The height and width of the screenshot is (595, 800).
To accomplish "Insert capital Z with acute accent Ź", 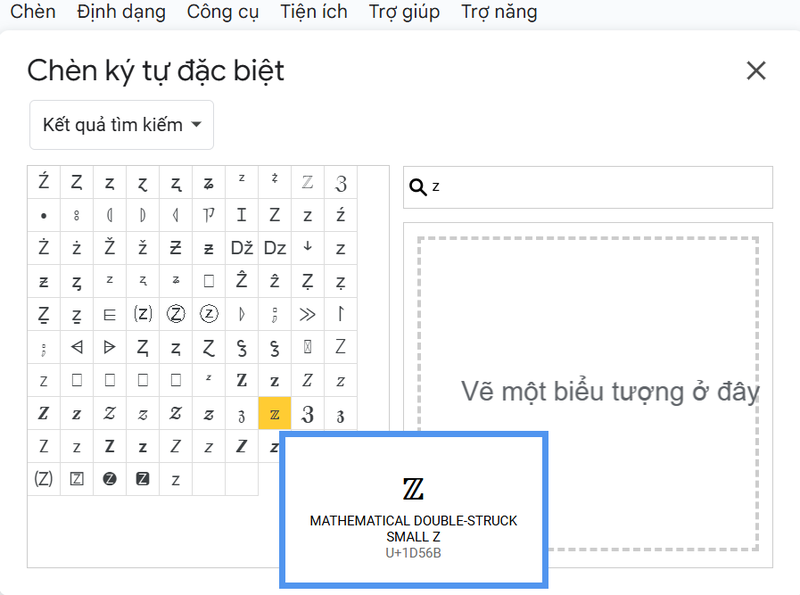I will [x=44, y=182].
